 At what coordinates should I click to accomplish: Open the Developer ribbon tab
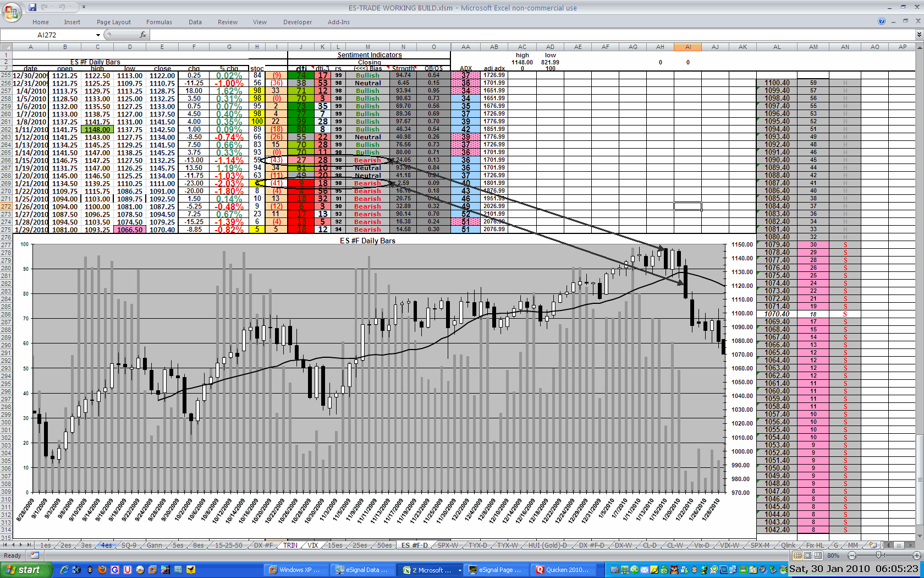pos(298,22)
